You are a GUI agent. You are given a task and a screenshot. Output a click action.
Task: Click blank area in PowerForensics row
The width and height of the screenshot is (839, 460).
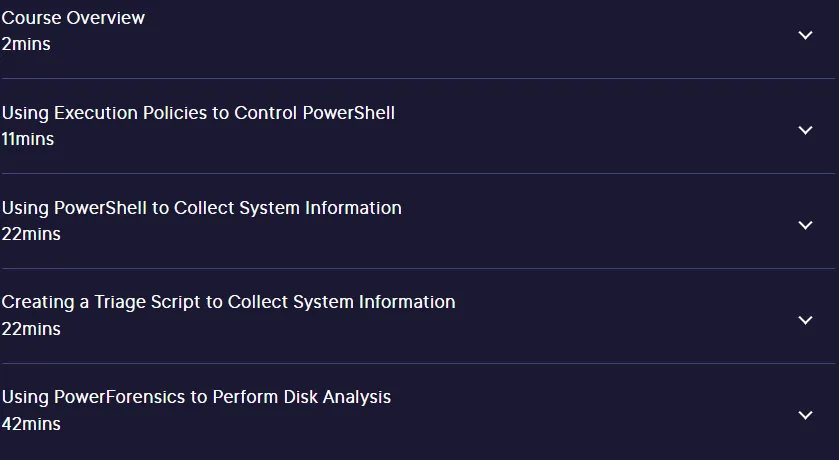click(589, 415)
